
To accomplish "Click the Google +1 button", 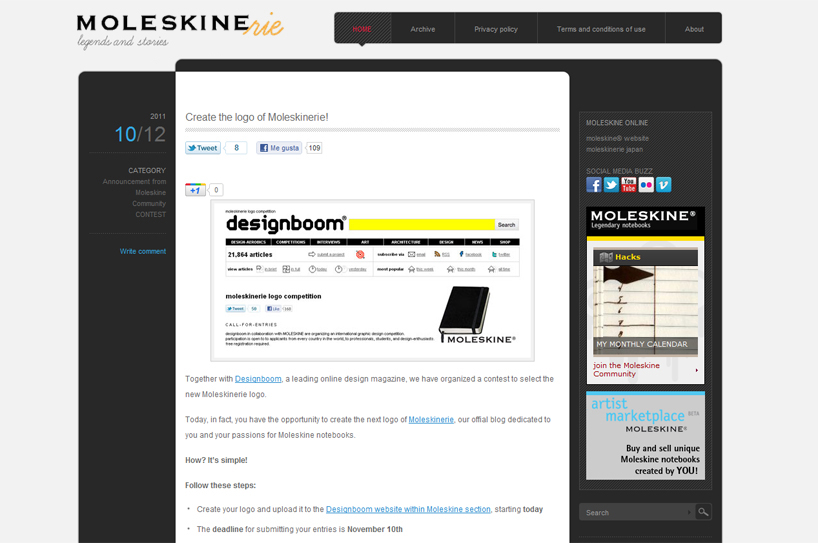I will click(x=196, y=190).
